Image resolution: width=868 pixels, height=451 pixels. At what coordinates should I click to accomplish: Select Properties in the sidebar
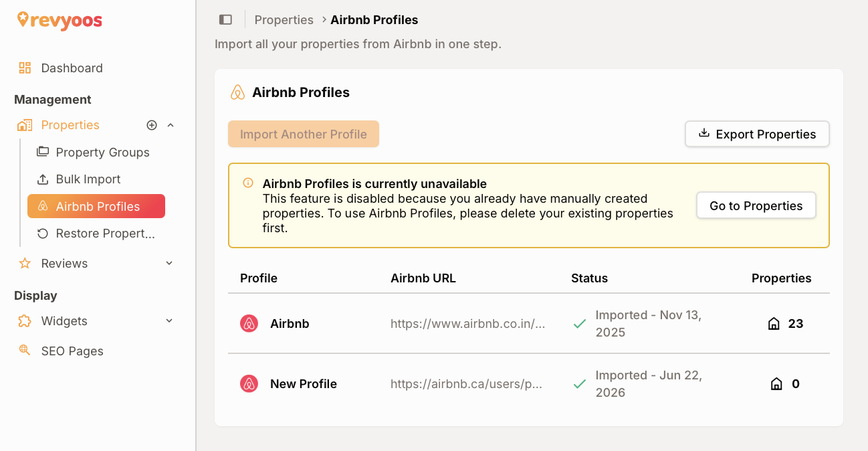70,125
